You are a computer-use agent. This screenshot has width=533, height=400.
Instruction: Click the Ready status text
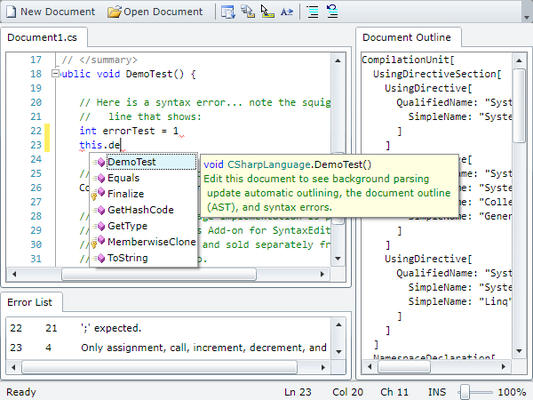[21, 392]
